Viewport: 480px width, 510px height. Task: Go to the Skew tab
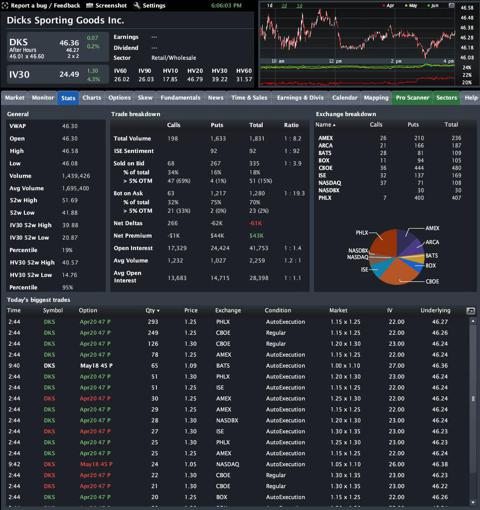pos(145,98)
